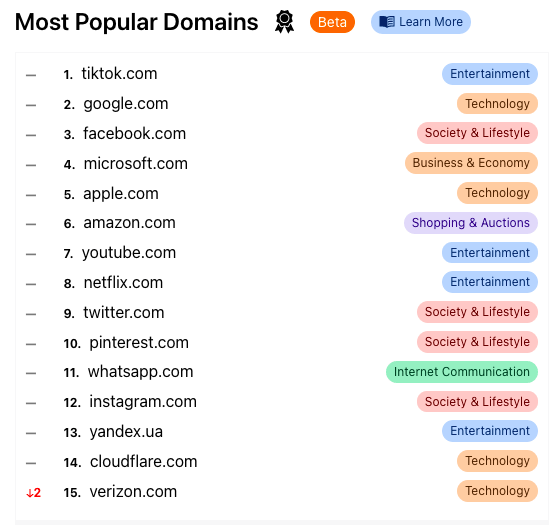Image resolution: width=554 pixels, height=525 pixels.
Task: Click the Internet Communication category tag
Action: tap(462, 372)
